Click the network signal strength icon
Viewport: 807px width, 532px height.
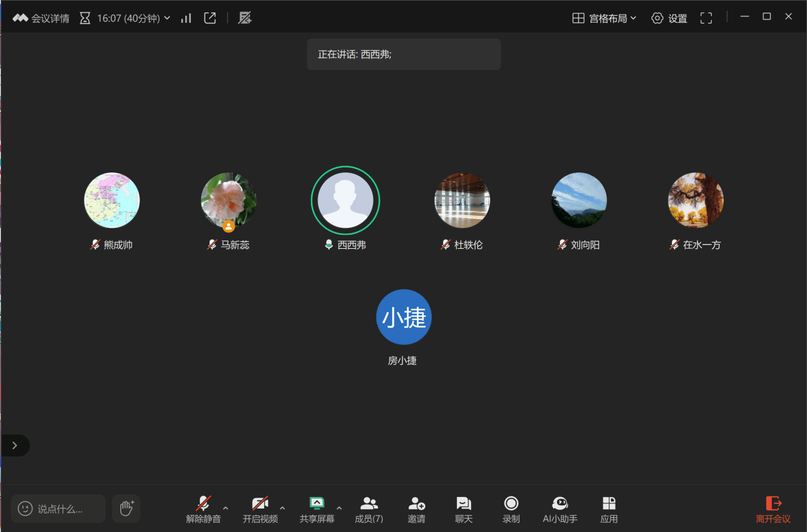point(186,18)
